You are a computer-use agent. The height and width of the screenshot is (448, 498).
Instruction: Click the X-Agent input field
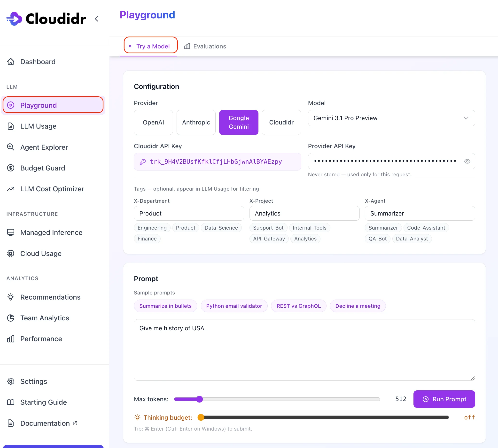(x=420, y=213)
